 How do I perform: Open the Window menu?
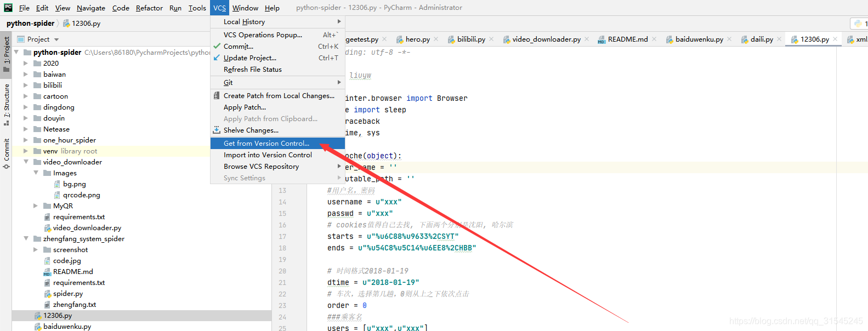tap(245, 8)
